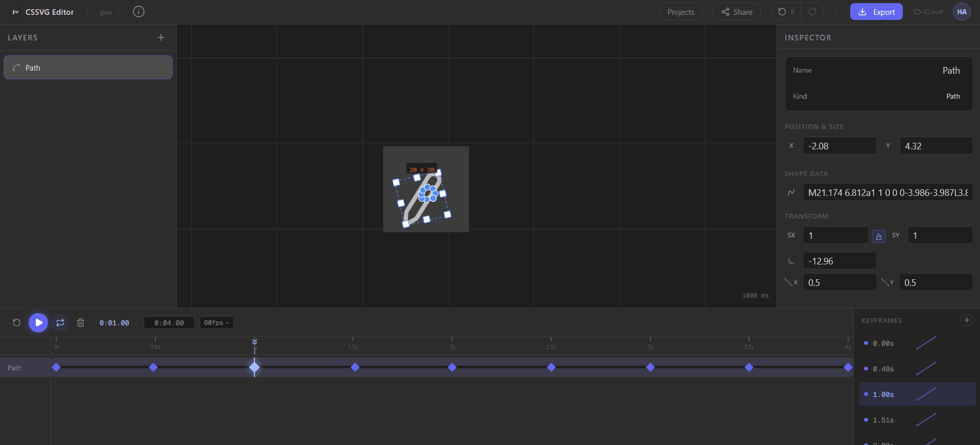Select the keyframe at 3s on timeline

pos(650,367)
